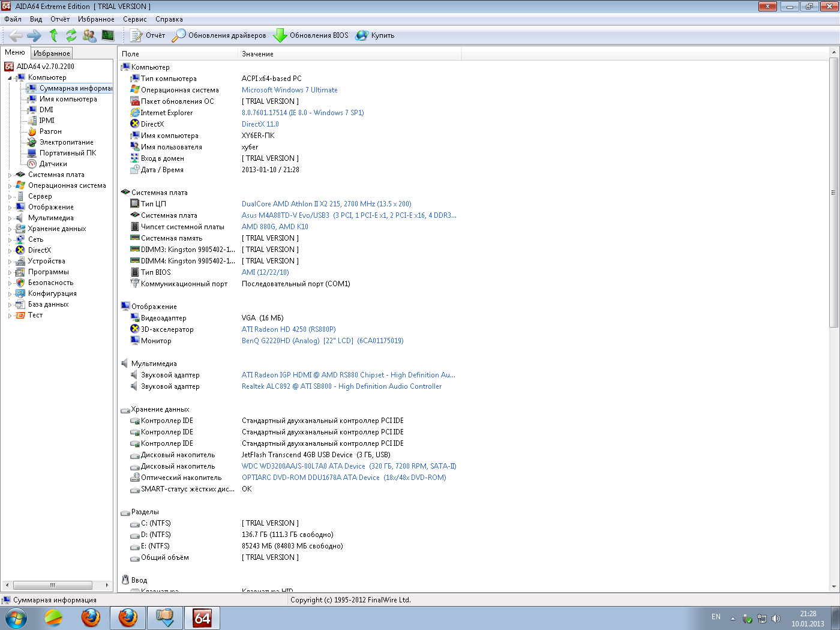840x630 pixels.
Task: Open the Вид menu
Action: click(36, 19)
